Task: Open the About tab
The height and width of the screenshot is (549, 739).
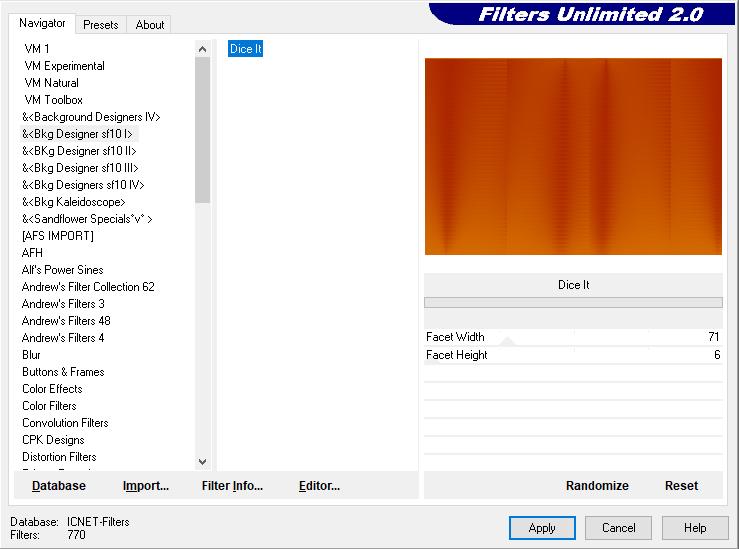Action: [x=149, y=25]
